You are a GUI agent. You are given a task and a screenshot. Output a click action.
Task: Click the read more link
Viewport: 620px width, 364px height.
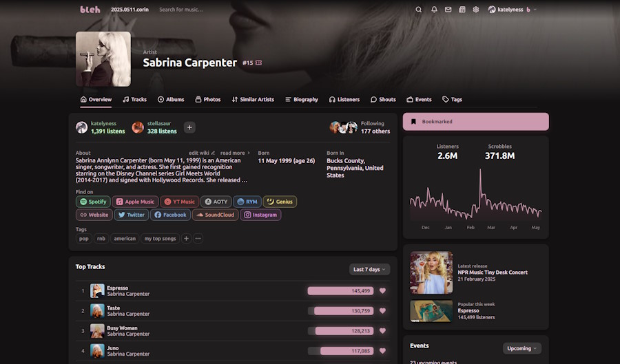click(235, 153)
